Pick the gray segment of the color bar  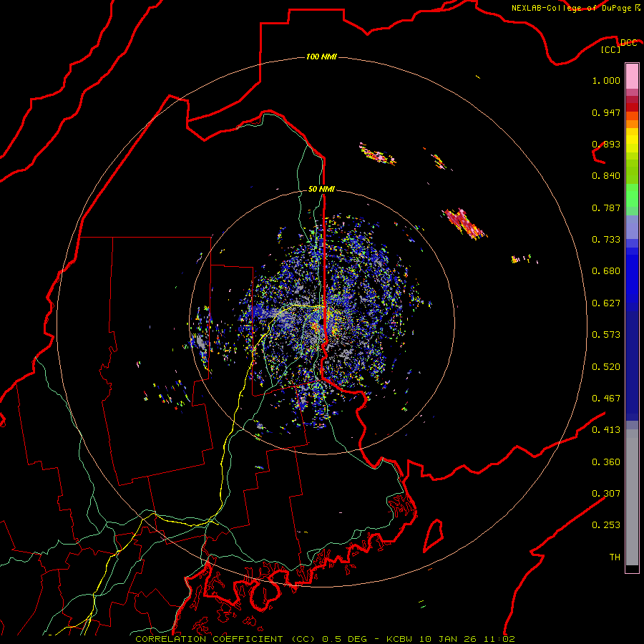(632, 497)
